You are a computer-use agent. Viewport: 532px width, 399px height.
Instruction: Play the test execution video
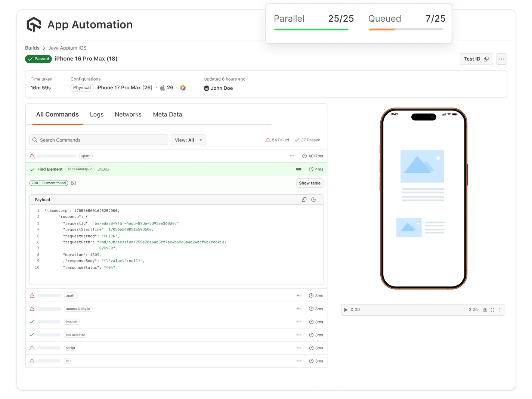(346, 310)
